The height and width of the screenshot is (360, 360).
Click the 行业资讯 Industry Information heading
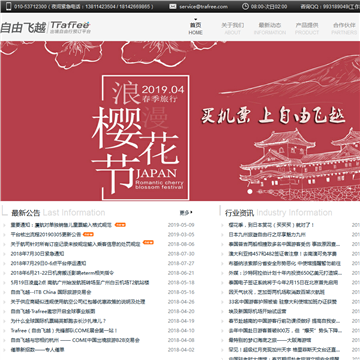[278, 212]
